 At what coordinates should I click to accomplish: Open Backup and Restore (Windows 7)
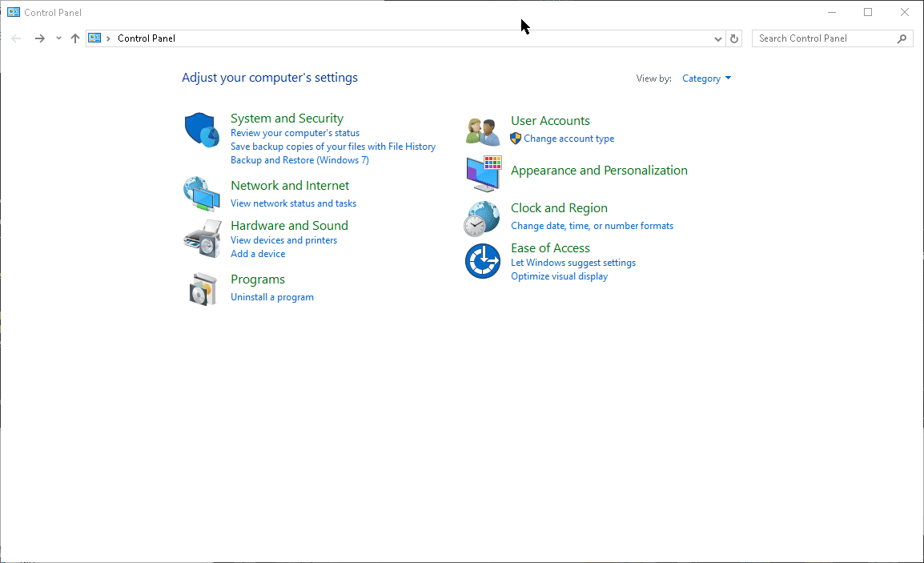click(299, 160)
